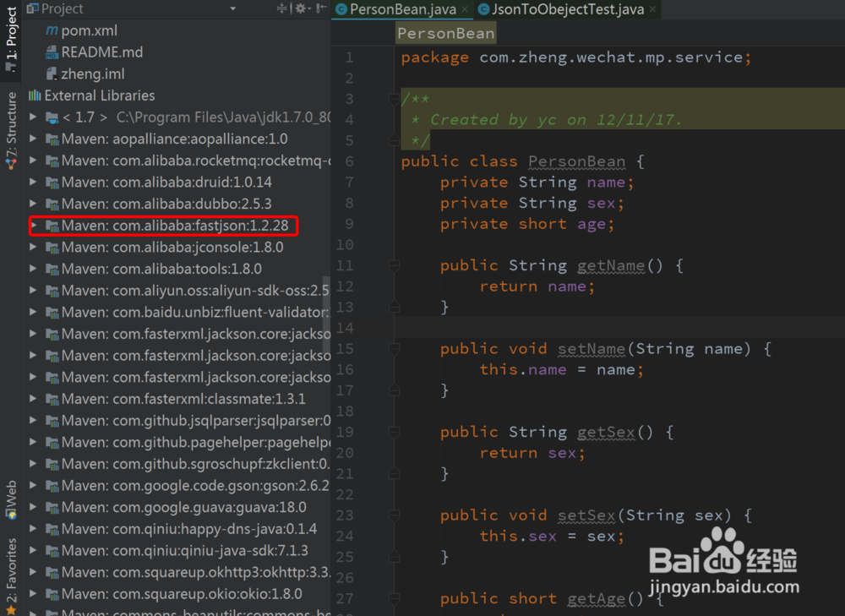Click the star icon of Favorites tool tab
The image size is (845, 616).
[11, 611]
